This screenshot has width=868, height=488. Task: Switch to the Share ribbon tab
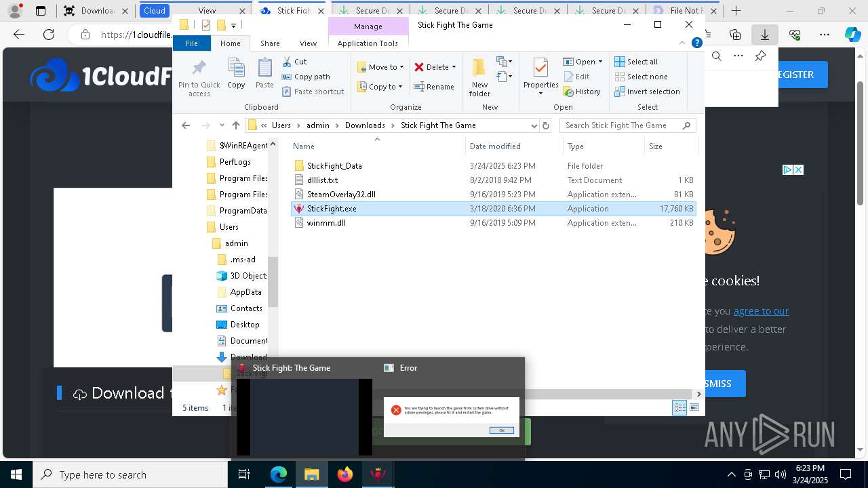(x=270, y=43)
